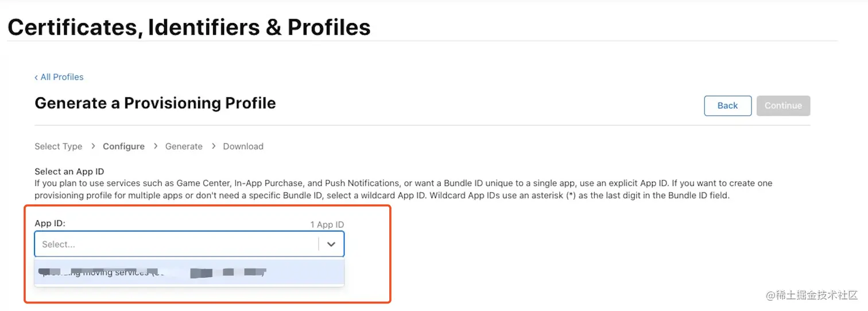Choose the moving services App ID option

click(x=189, y=273)
